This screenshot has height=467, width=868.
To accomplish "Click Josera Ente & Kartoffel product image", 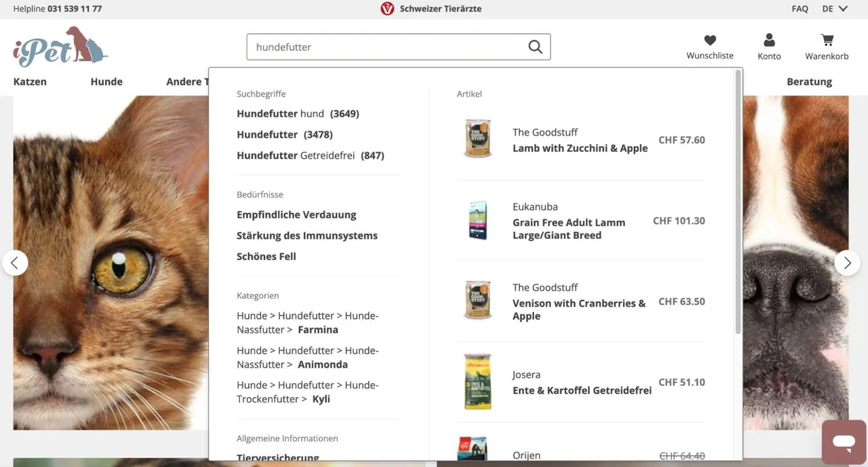I will click(478, 381).
